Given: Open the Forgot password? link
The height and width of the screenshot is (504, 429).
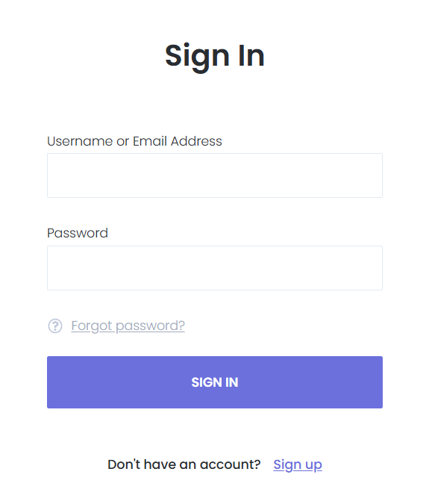Looking at the screenshot, I should click(128, 326).
